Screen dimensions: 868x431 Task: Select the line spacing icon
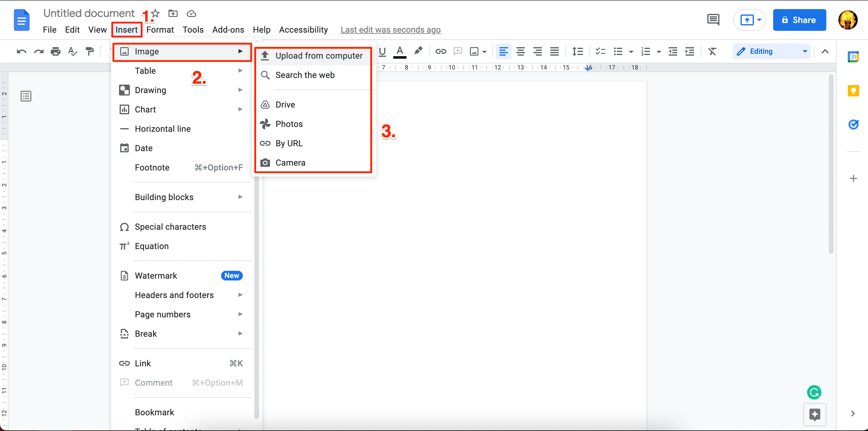coord(577,51)
